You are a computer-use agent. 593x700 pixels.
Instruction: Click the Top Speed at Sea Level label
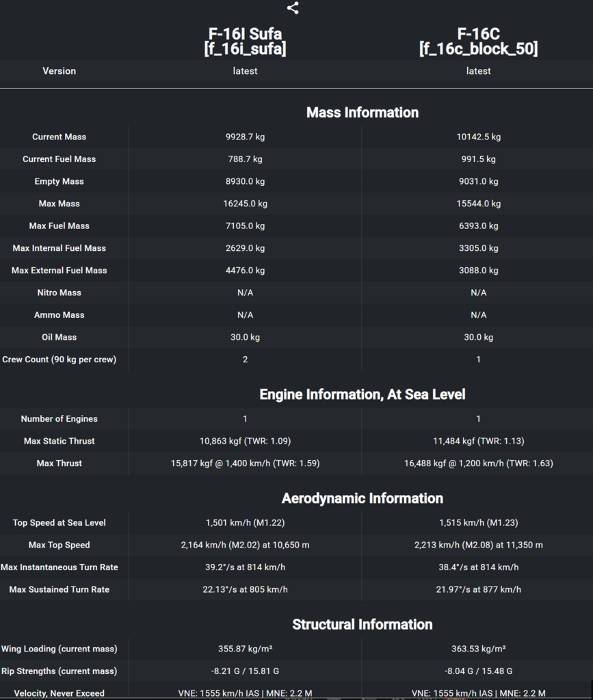[60, 523]
